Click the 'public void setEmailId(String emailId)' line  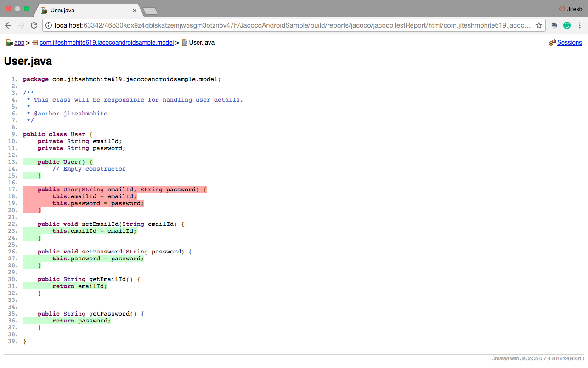coord(111,224)
